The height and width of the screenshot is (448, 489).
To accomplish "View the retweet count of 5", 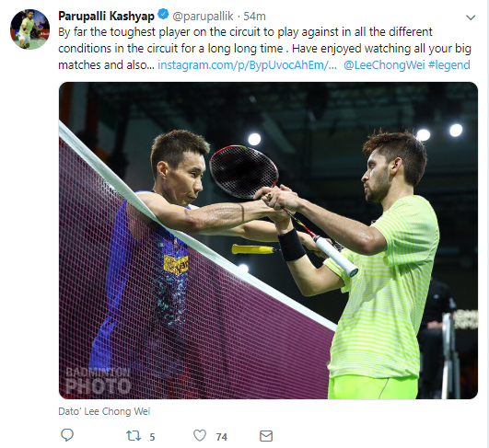I will (x=152, y=437).
